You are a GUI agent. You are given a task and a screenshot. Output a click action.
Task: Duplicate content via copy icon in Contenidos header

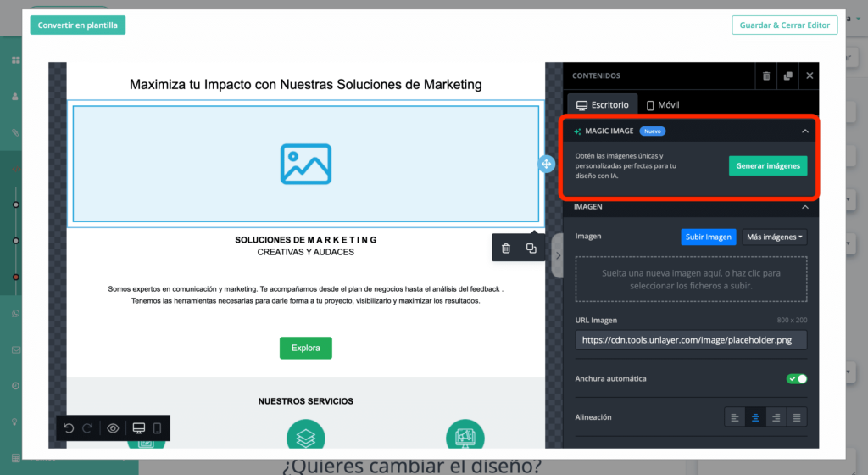click(787, 75)
